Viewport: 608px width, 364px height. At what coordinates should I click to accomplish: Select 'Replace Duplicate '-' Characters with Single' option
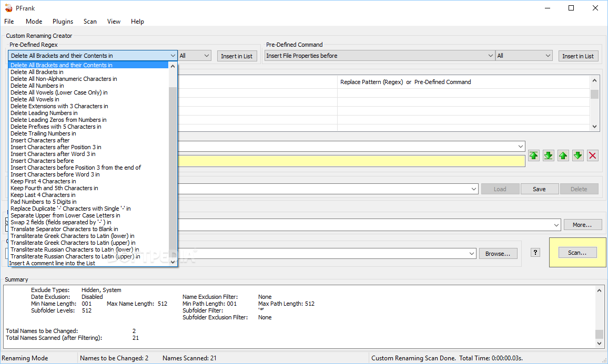tap(88, 209)
